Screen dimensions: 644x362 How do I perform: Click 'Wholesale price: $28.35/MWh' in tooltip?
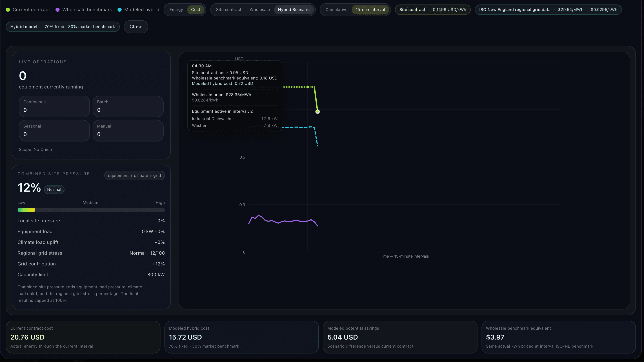point(222,95)
